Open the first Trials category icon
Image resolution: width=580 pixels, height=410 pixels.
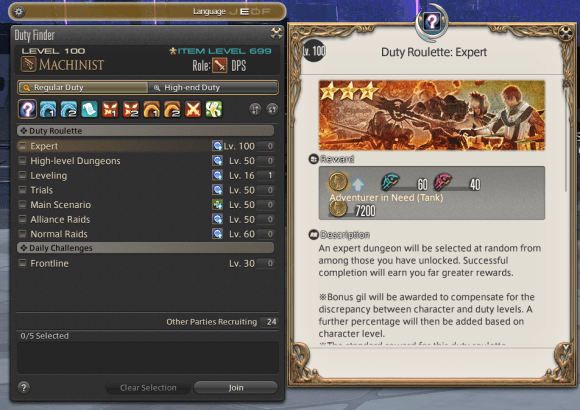click(x=110, y=109)
